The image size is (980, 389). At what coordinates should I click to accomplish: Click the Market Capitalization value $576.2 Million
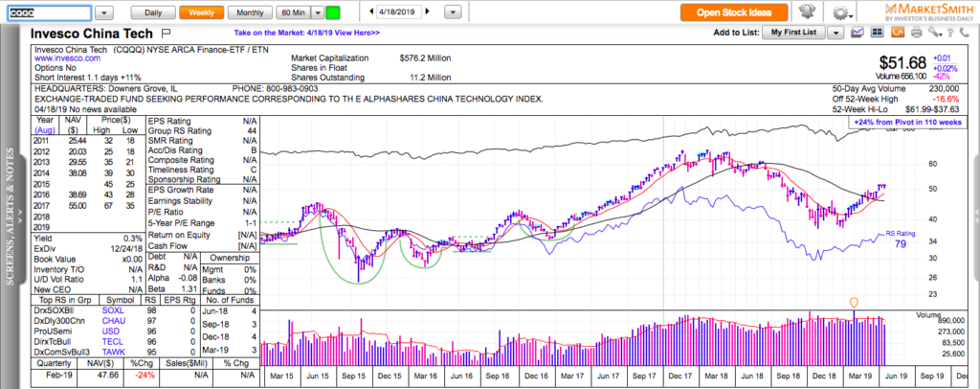tap(426, 58)
